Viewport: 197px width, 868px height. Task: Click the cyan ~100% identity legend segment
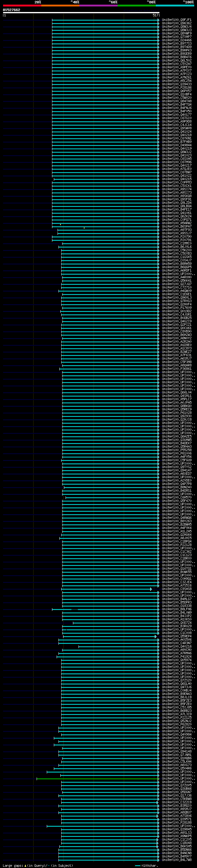[x=175, y=6]
